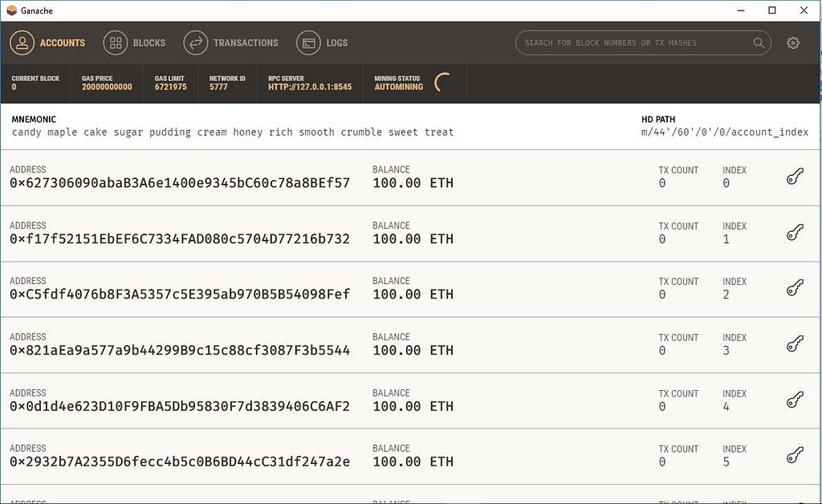This screenshot has width=822, height=504.
Task: Select address 0x627306090abaB3A6e1400e9345bC60c78a8BEf57
Action: [180, 183]
